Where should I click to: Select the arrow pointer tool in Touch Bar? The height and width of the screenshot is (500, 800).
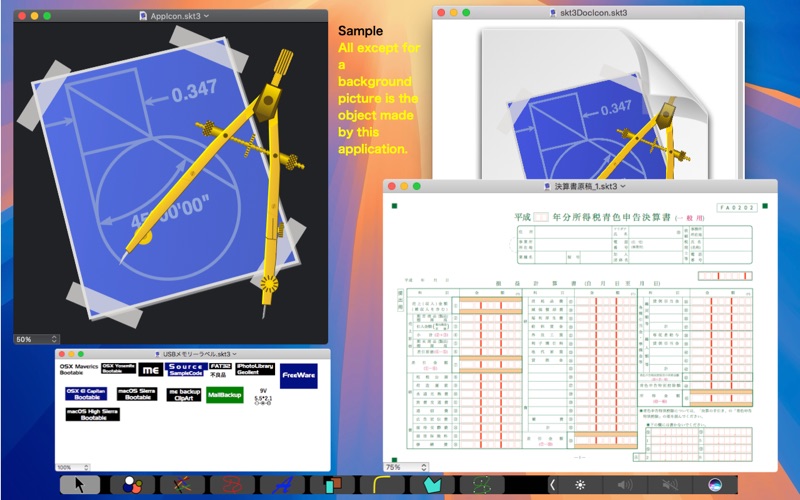tap(80, 485)
